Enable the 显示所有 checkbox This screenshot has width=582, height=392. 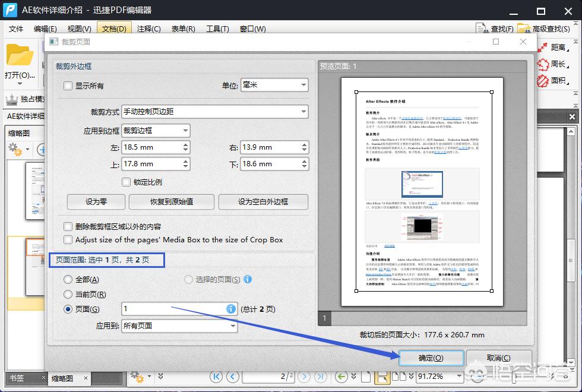(x=68, y=86)
